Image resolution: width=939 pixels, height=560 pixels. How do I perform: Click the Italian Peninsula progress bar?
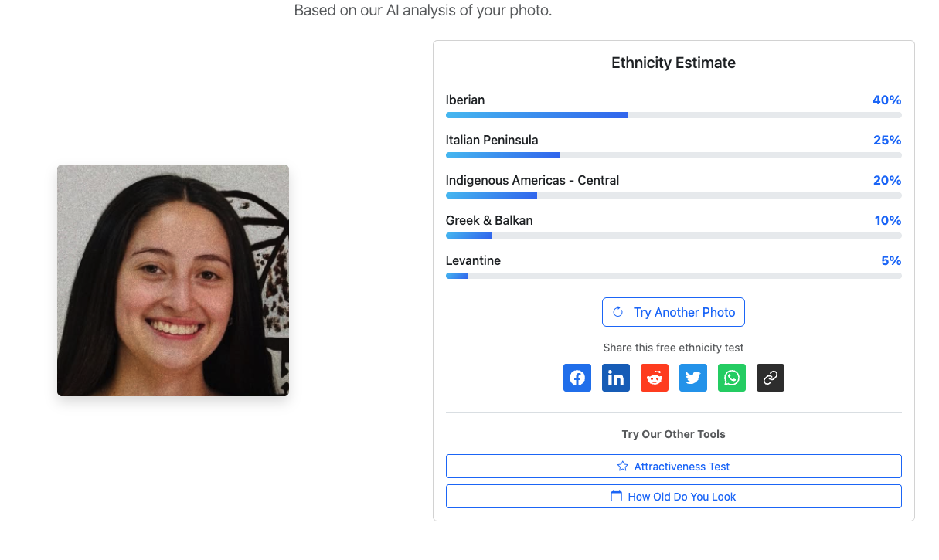point(673,155)
